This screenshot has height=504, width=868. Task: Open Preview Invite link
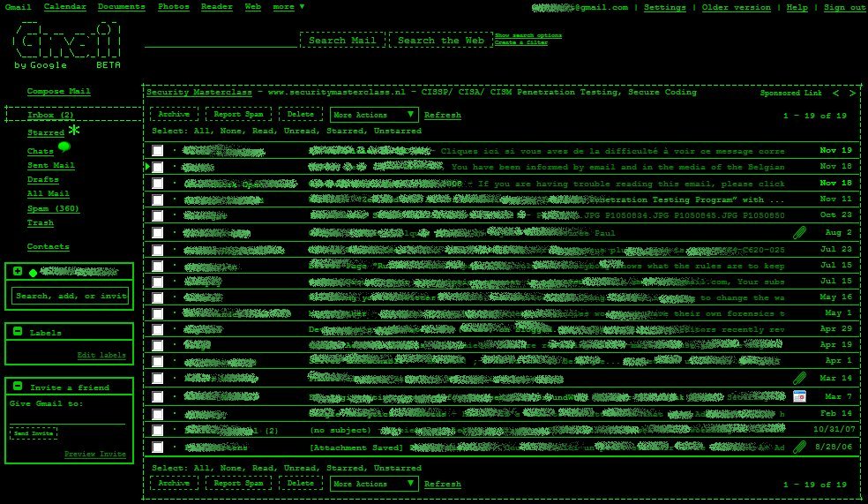(94, 455)
